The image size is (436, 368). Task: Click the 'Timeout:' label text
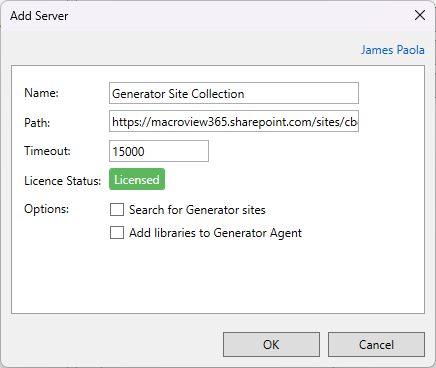click(47, 151)
